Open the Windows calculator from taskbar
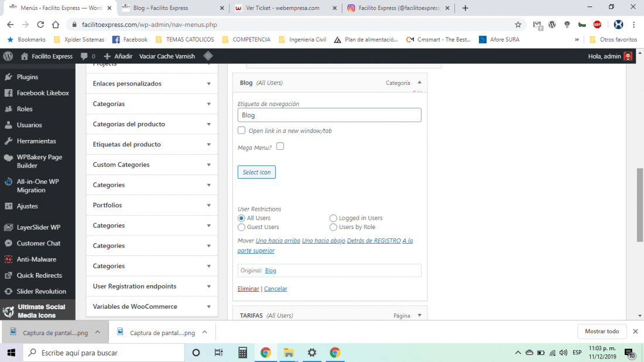The width and height of the screenshot is (644, 362). tap(243, 353)
